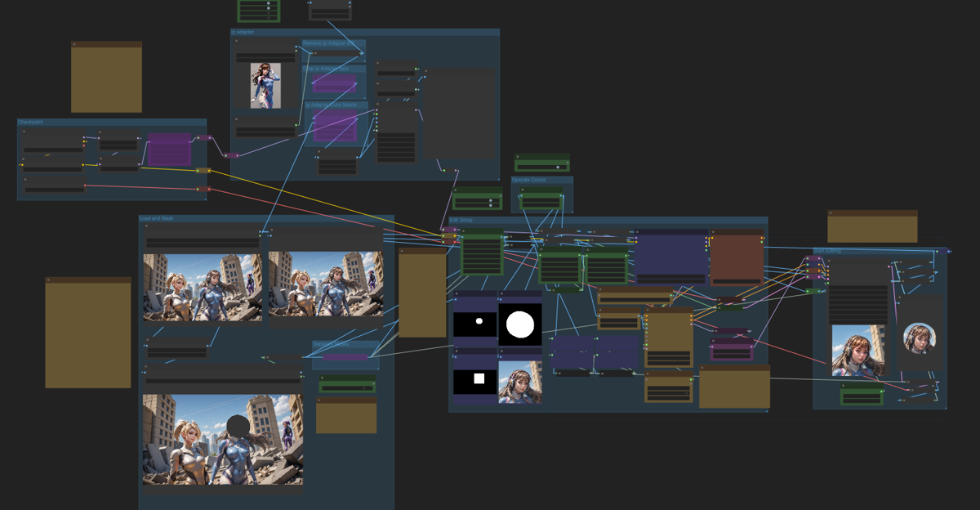
Task: Toggle collapse on the Crop Ip Adapter Face node
Action: click(x=314, y=76)
